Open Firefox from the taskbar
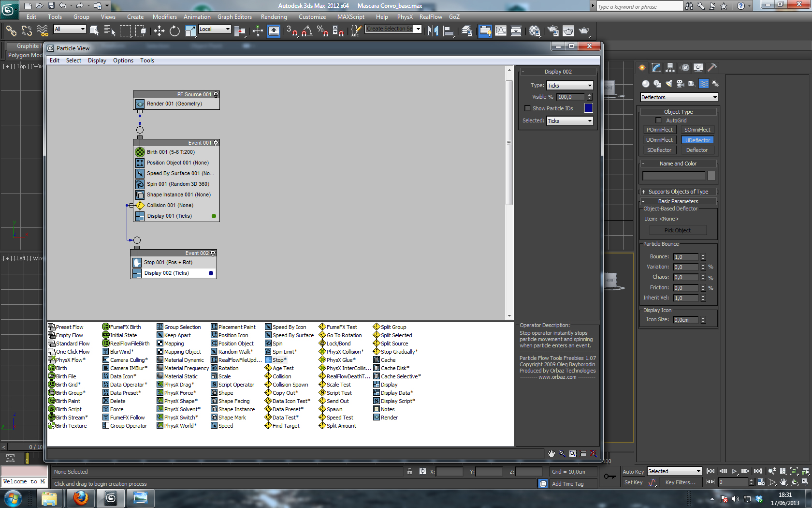812x508 pixels. click(80, 498)
